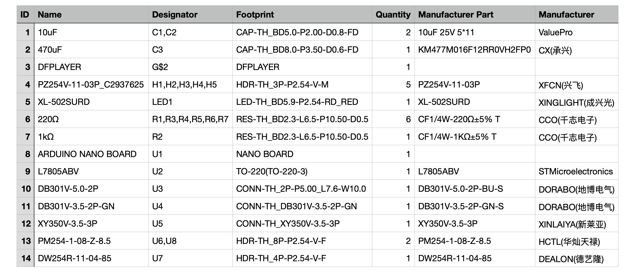Click the R1,R3,R4,R5,R6,R7 designator cell
Image resolution: width=644 pixels, height=276 pixels.
click(x=190, y=119)
